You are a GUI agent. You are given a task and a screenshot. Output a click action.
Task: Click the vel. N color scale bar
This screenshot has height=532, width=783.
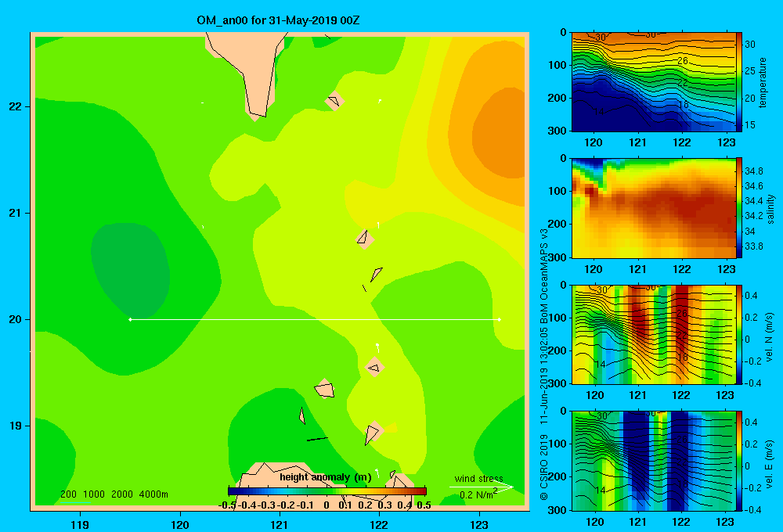tap(739, 334)
